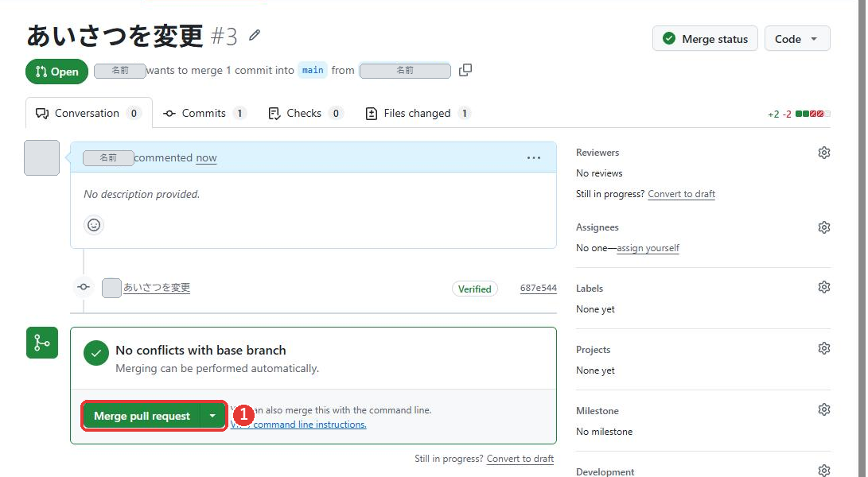Switch to the Checks tab

tap(305, 114)
